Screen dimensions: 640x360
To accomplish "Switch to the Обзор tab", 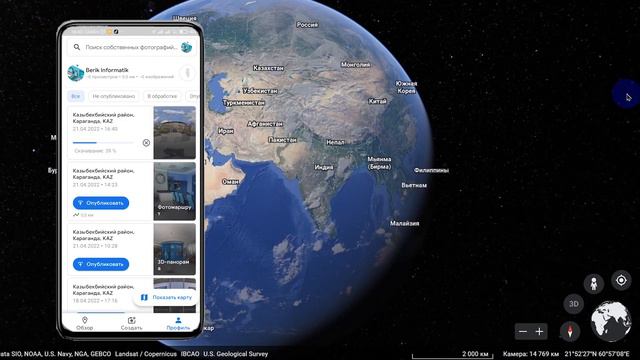I will coord(84,323).
